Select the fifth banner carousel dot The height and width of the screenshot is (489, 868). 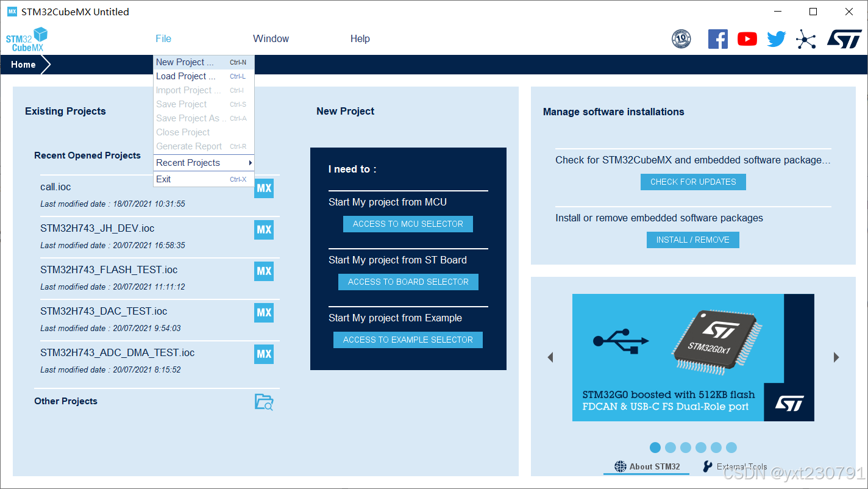tap(716, 448)
